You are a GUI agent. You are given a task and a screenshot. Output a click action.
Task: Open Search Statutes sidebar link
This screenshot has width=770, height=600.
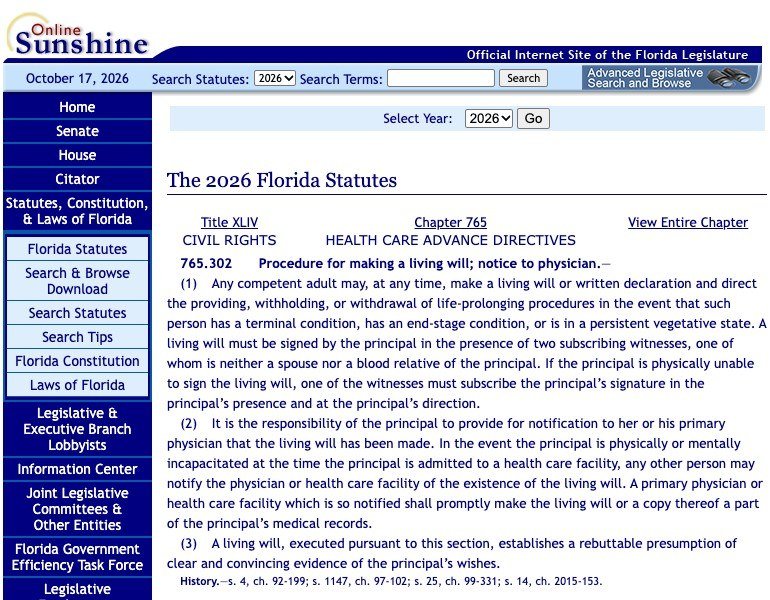(77, 313)
